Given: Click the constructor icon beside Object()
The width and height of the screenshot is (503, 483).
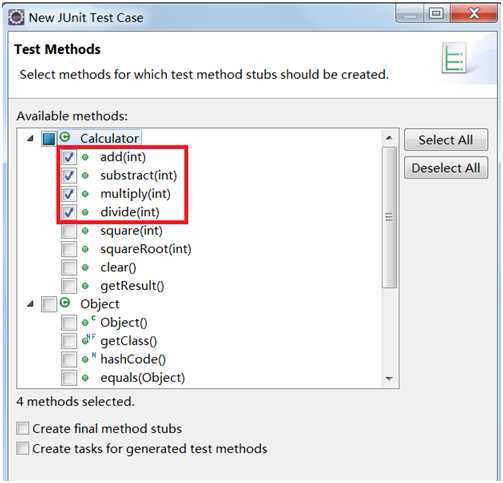Looking at the screenshot, I should pos(88,321).
